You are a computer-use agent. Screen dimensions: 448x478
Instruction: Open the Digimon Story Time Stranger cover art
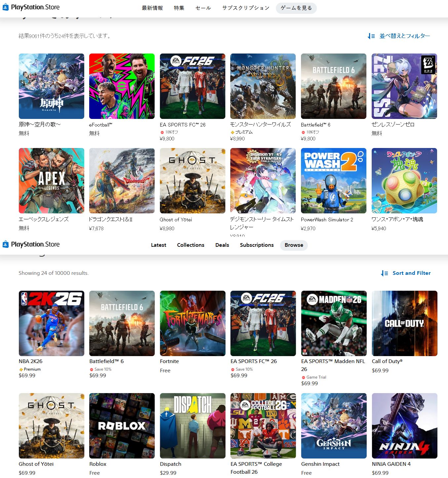[263, 181]
